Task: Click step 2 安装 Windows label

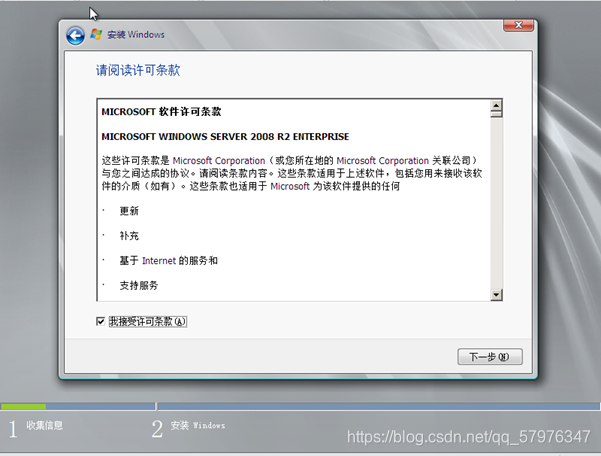Action: pyautogui.click(x=198, y=425)
